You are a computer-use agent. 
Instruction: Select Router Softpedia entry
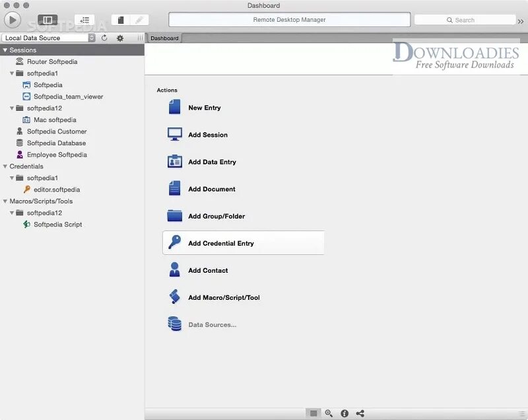tap(52, 61)
